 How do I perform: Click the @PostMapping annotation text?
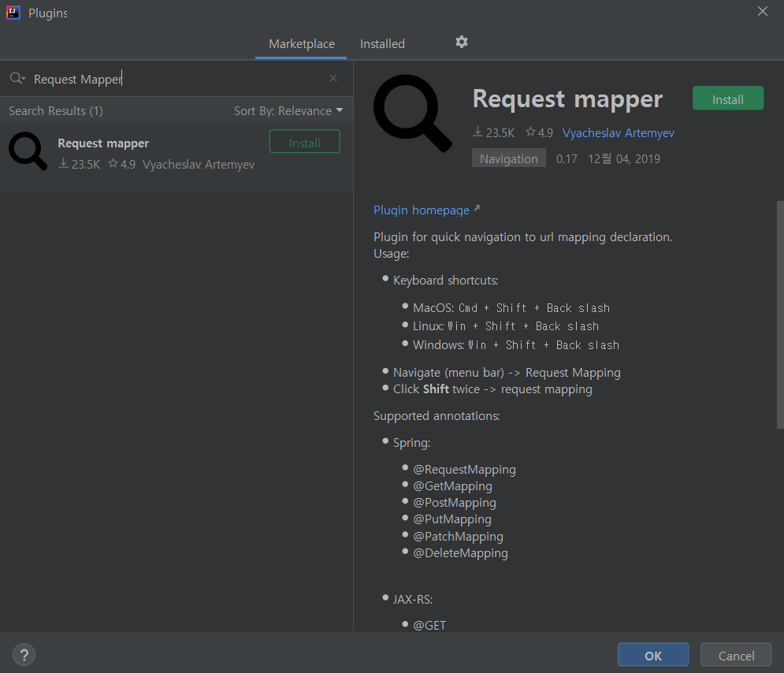click(455, 503)
